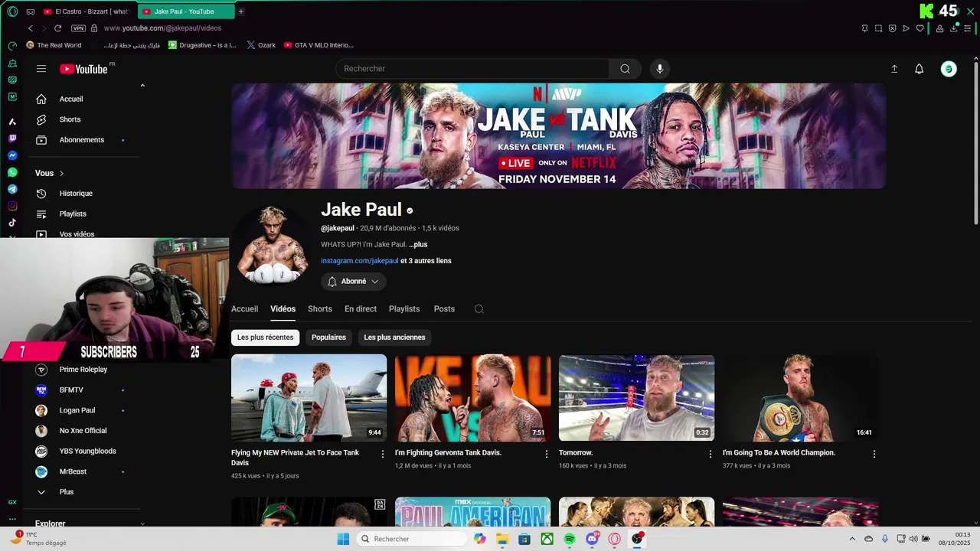Collapse sidebar section with up caret
This screenshot has width=980, height=551.
(x=142, y=86)
